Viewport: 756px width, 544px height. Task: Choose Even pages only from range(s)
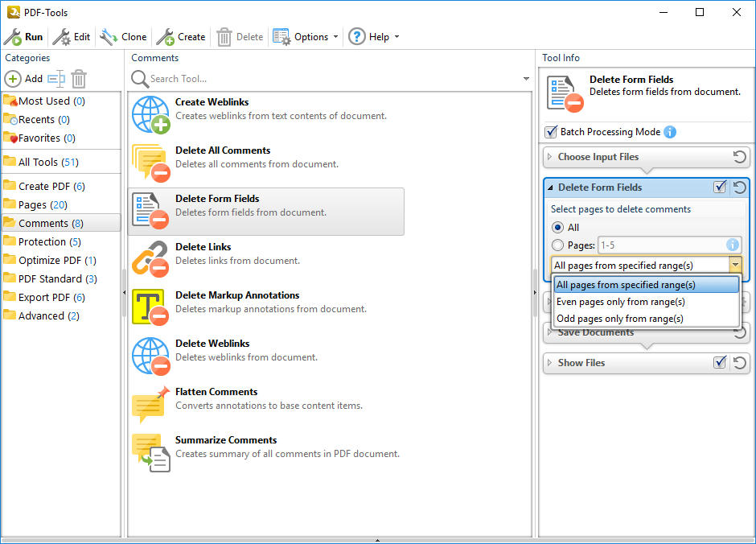[x=620, y=302]
